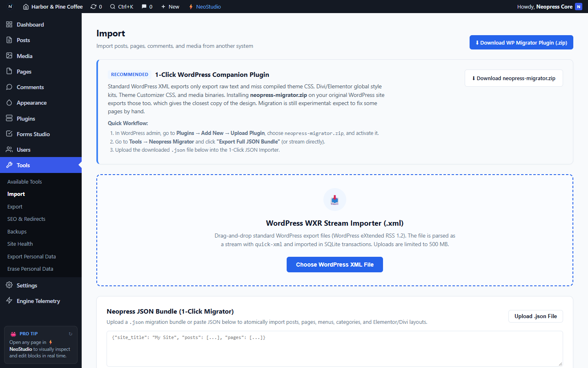This screenshot has width=588, height=368.
Task: Click Download neopress-migrator.zip button
Action: click(514, 78)
